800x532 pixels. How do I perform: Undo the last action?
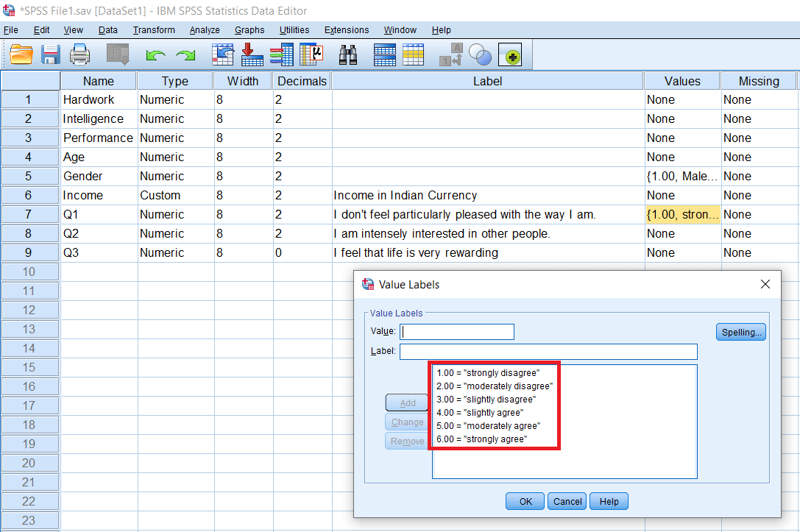point(155,54)
